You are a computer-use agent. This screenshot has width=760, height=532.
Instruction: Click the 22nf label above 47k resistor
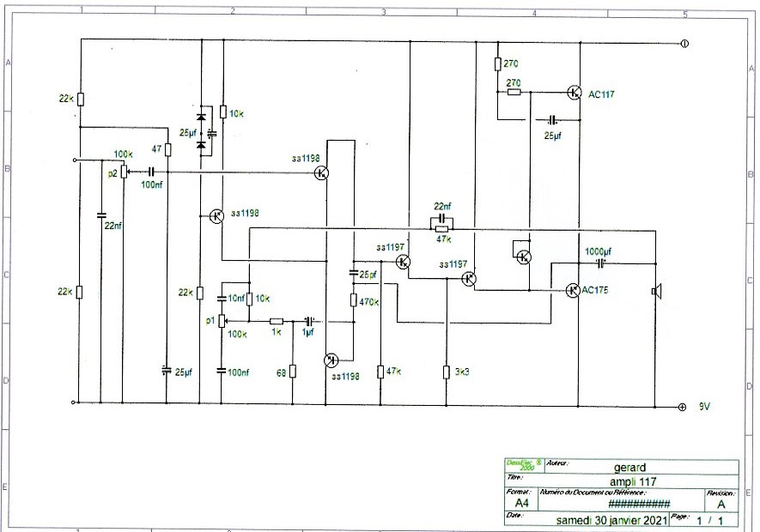pyautogui.click(x=442, y=207)
